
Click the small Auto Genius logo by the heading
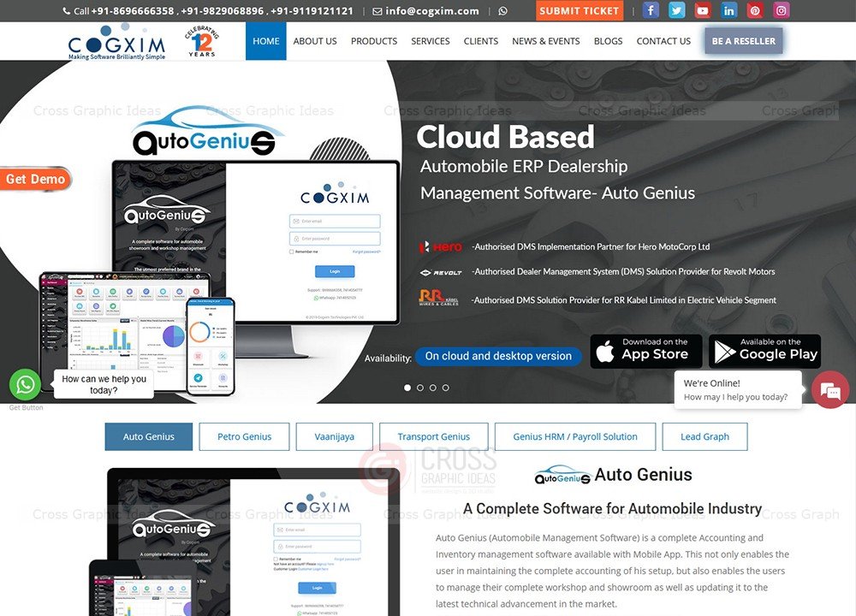562,475
